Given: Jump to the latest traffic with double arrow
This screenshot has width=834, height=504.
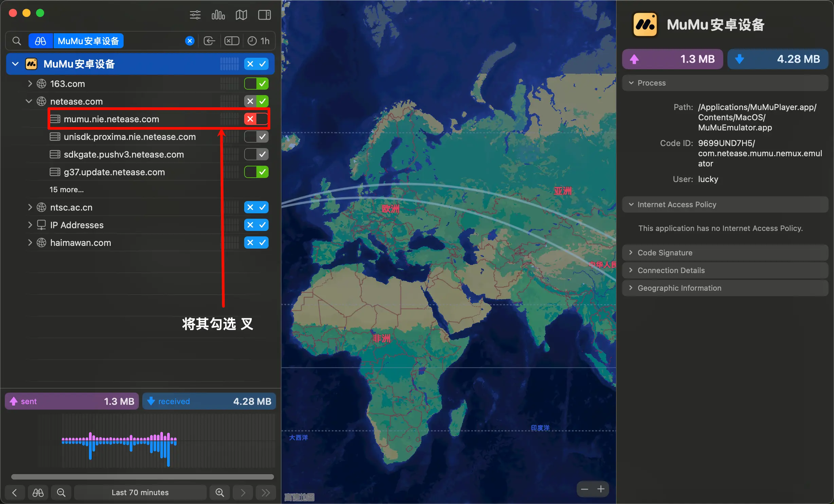Looking at the screenshot, I should coord(266,492).
